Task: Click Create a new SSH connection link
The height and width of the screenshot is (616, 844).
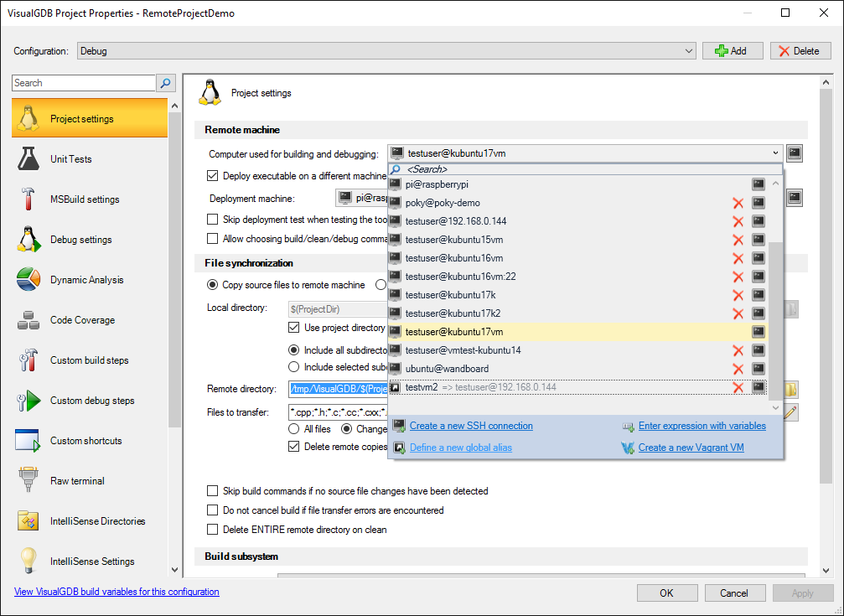Action: (x=471, y=426)
